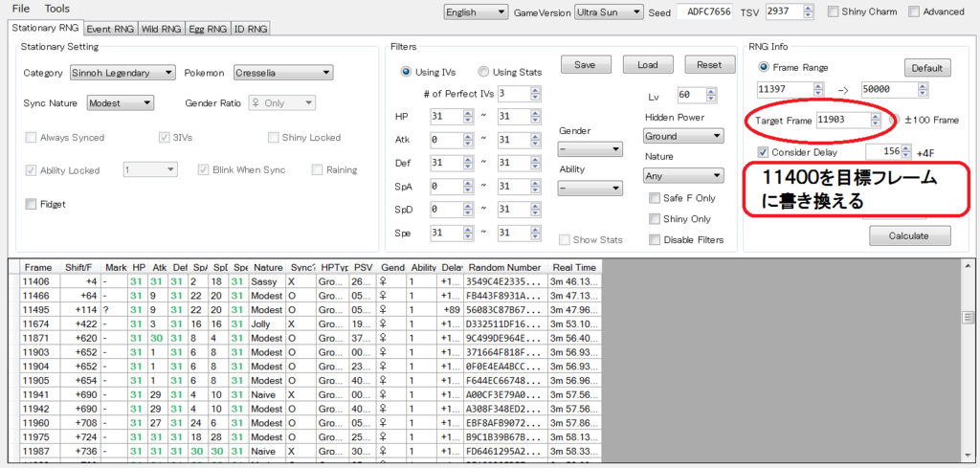
Task: Click the Spe minimum IV field
Action: click(x=452, y=234)
